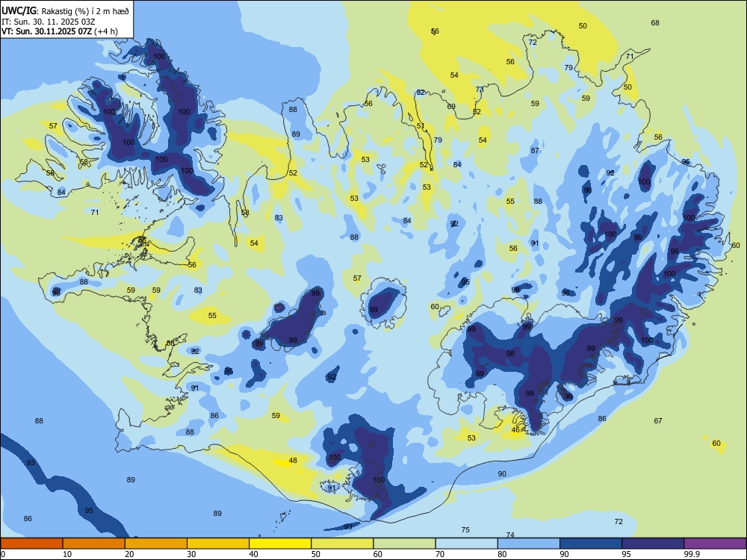
Task: Click the humidity value 46 near the glacier
Action: pyautogui.click(x=515, y=430)
